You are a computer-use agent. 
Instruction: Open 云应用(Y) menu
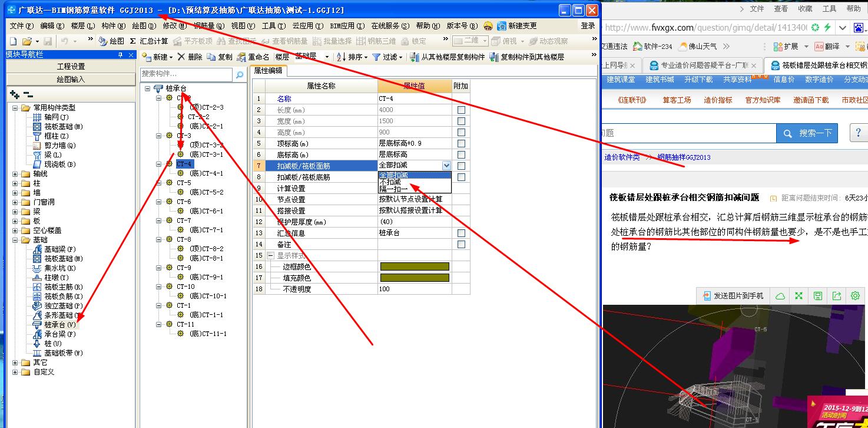pyautogui.click(x=307, y=26)
